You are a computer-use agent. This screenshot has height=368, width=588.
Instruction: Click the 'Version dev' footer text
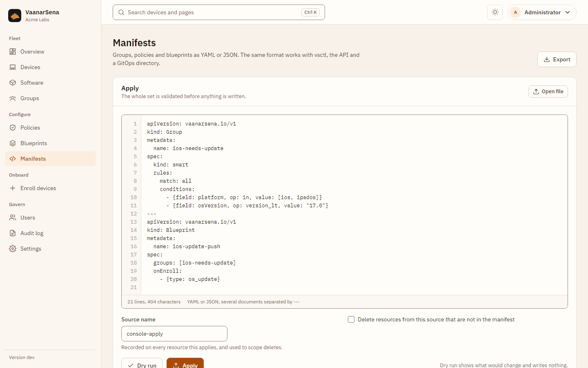point(22,357)
